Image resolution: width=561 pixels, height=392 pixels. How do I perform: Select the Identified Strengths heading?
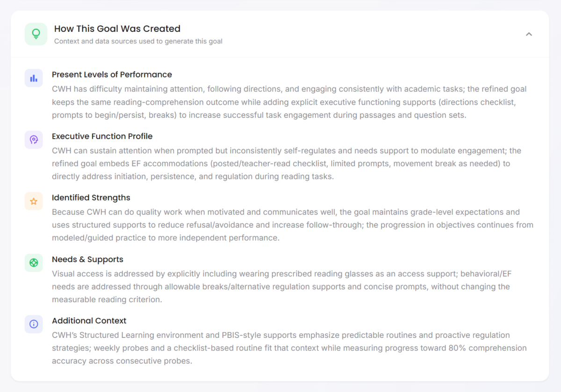tap(91, 198)
